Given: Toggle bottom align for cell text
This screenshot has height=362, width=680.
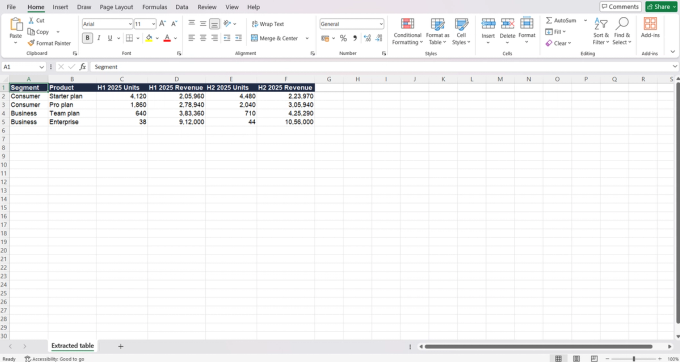Looking at the screenshot, I should click(214, 23).
